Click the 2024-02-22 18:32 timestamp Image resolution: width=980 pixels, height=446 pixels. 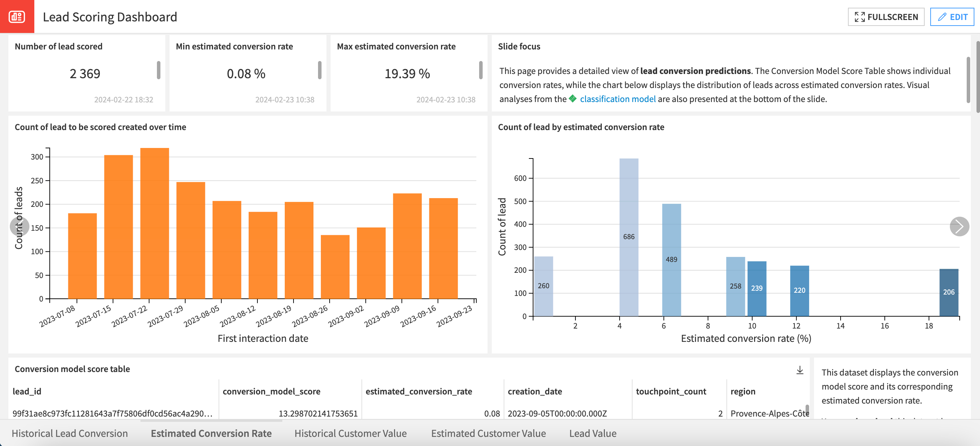(124, 100)
